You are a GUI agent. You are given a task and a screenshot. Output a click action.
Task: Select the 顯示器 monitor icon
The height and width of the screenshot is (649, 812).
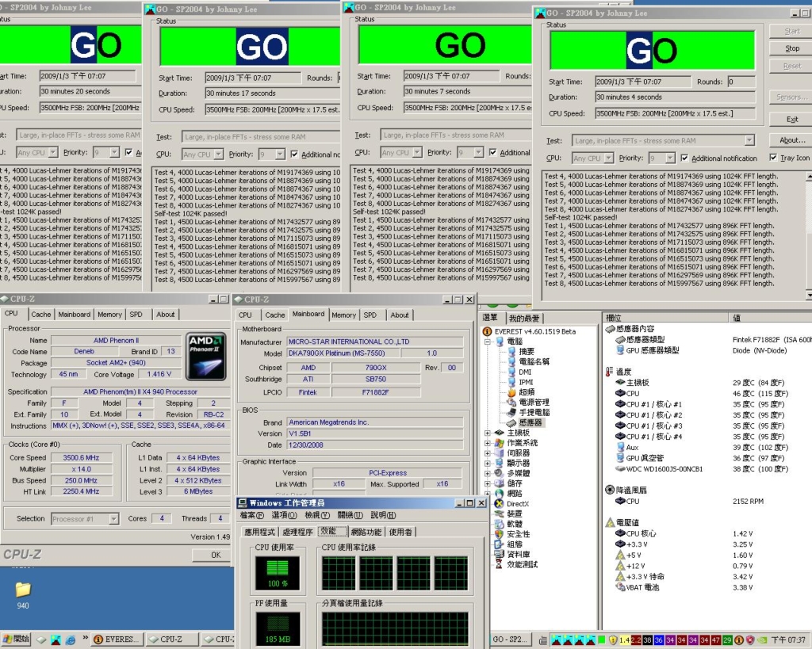pyautogui.click(x=500, y=464)
